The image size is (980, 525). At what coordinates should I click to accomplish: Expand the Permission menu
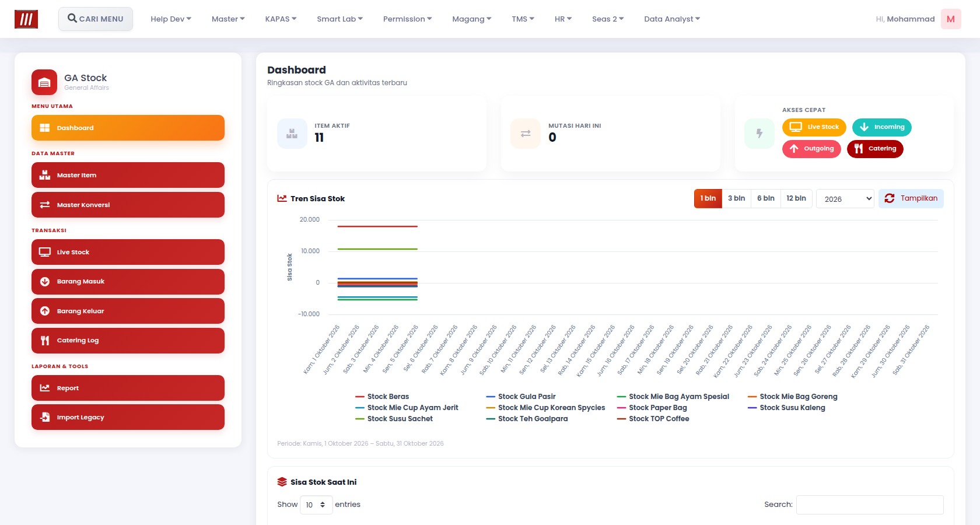pos(407,19)
